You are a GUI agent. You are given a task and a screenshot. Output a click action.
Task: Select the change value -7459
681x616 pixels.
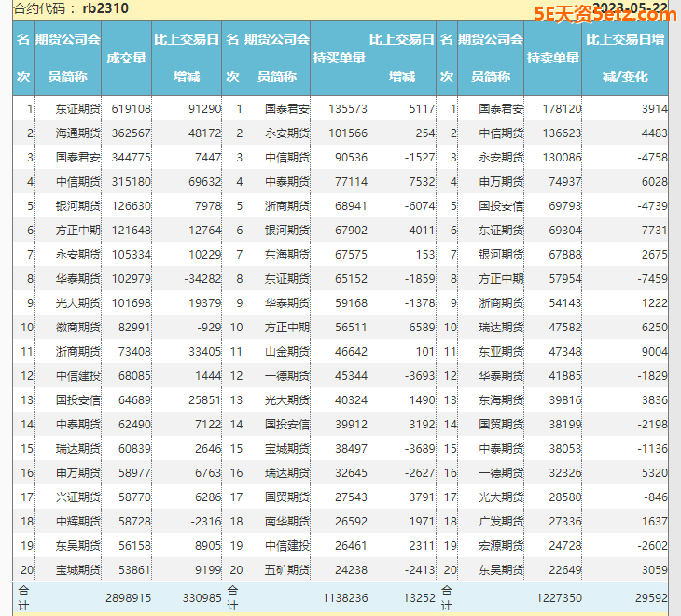(653, 279)
